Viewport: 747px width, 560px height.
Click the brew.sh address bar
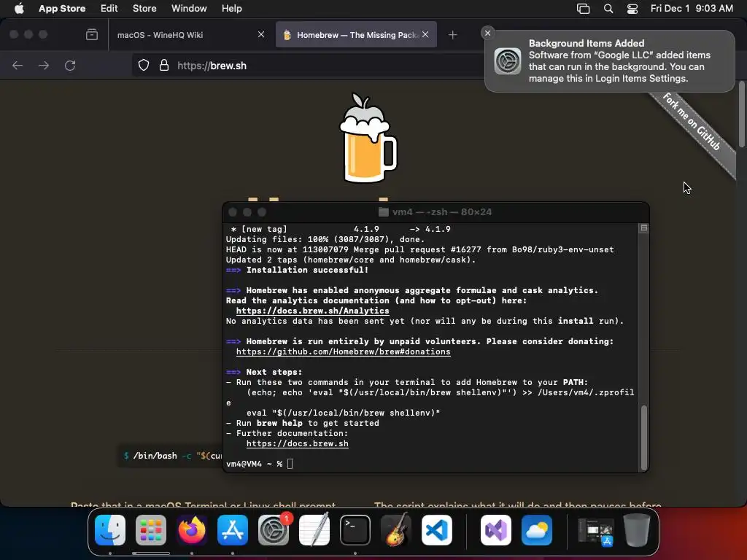[309, 66]
